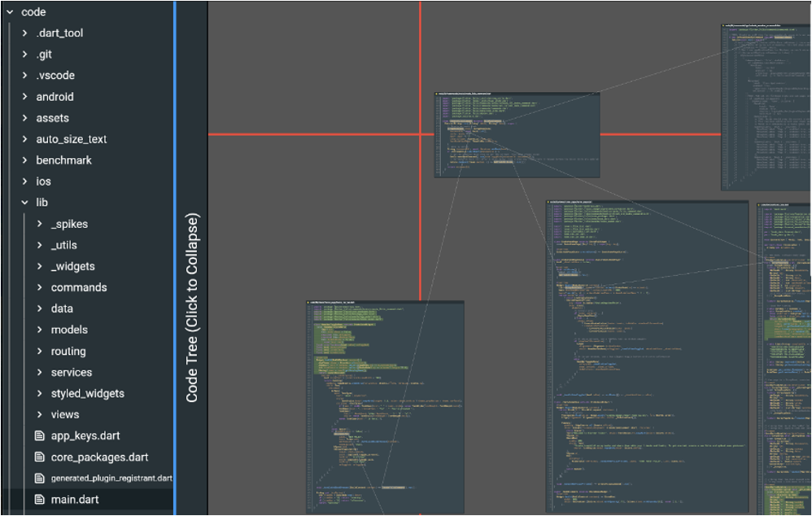This screenshot has width=812, height=516.
Task: Select the benchmark folder in tree
Action: [63, 160]
